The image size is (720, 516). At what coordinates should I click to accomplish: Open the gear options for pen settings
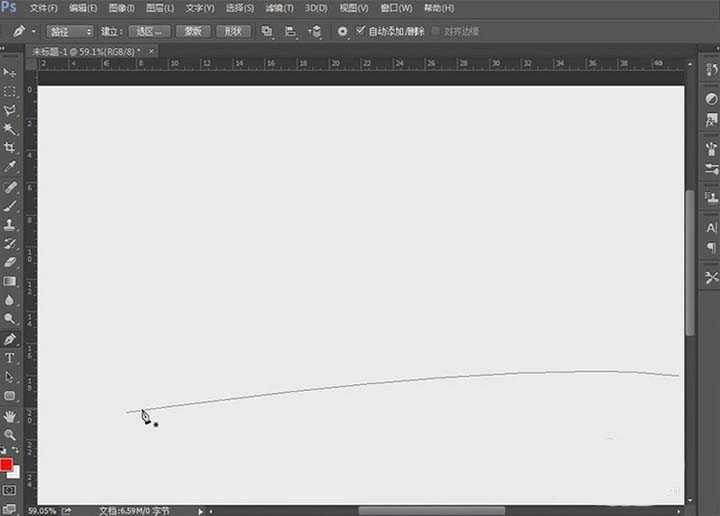pyautogui.click(x=342, y=31)
